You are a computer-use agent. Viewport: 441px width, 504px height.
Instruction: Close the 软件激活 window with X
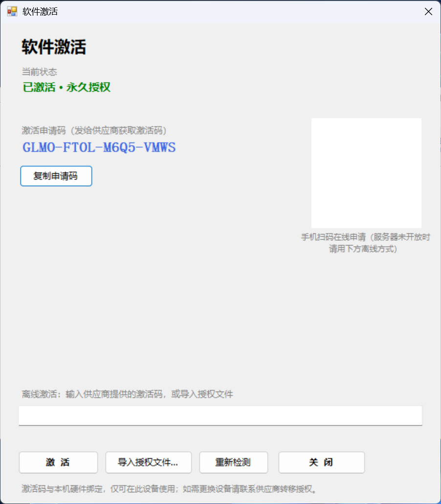(428, 12)
